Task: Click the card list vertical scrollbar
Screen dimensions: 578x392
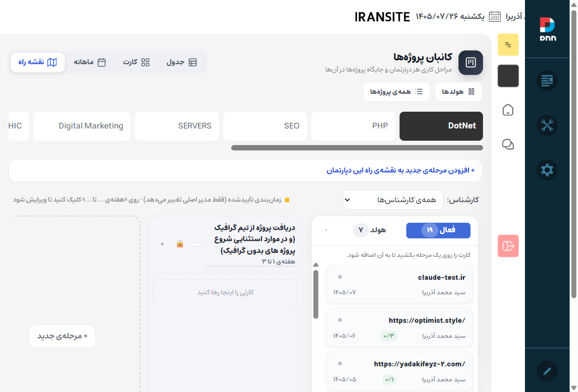Action: coord(316,294)
